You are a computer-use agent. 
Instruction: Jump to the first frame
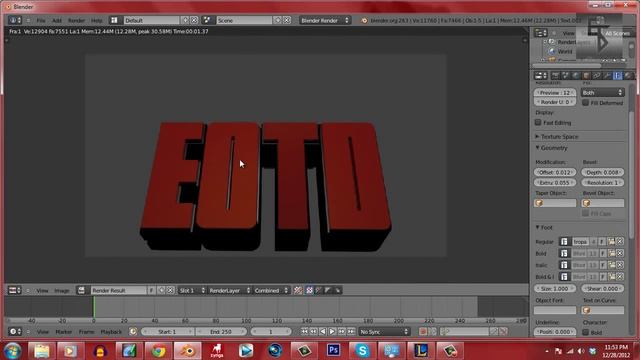[304, 331]
